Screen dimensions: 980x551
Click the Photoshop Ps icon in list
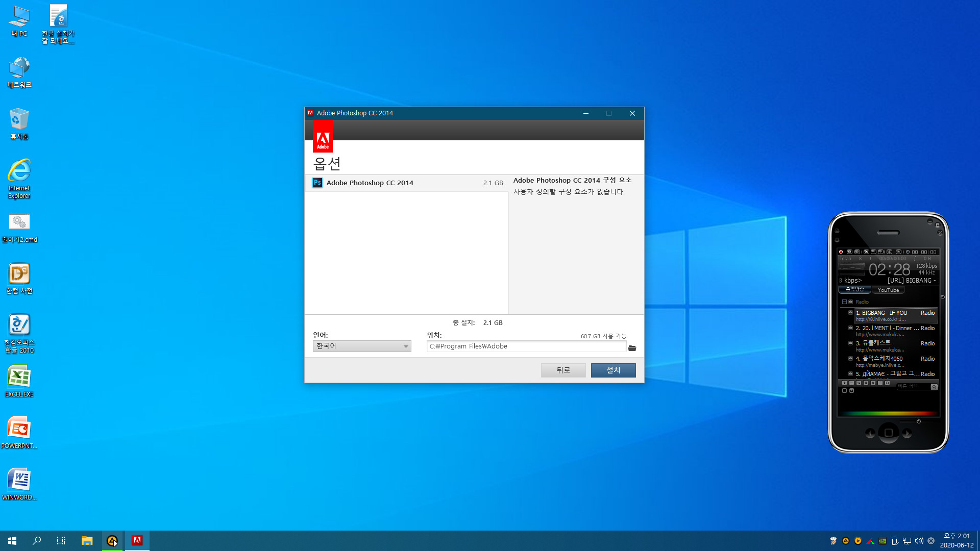pyautogui.click(x=317, y=183)
